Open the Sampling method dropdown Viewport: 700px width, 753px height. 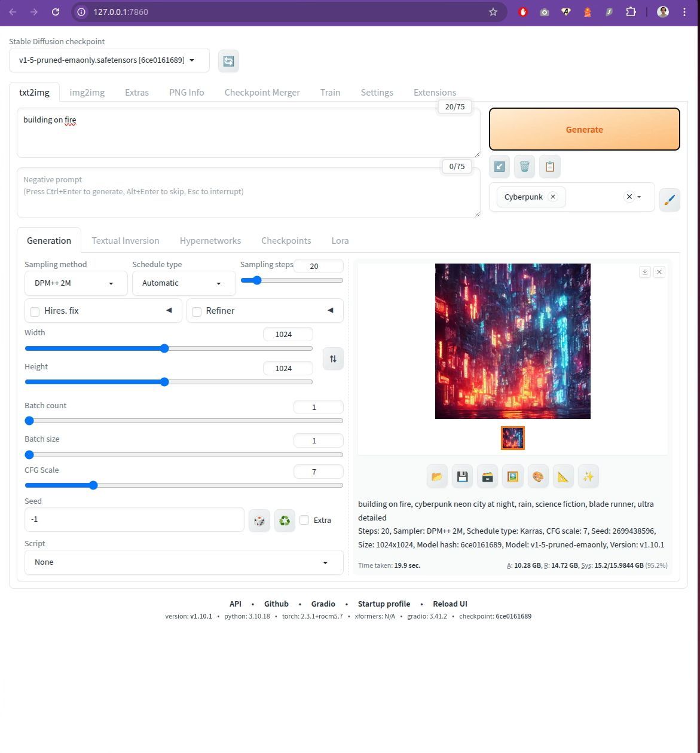tap(76, 283)
